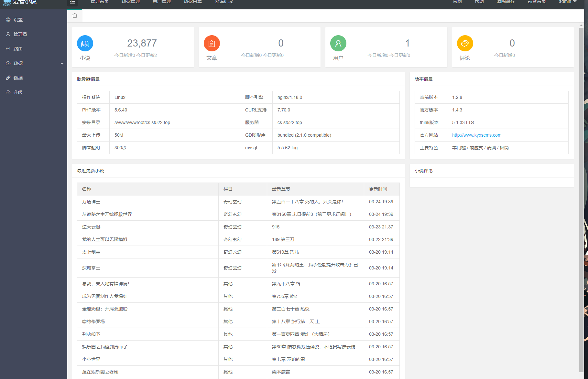Expand the 数据 sidebar section
This screenshot has width=588, height=379.
coord(18,63)
